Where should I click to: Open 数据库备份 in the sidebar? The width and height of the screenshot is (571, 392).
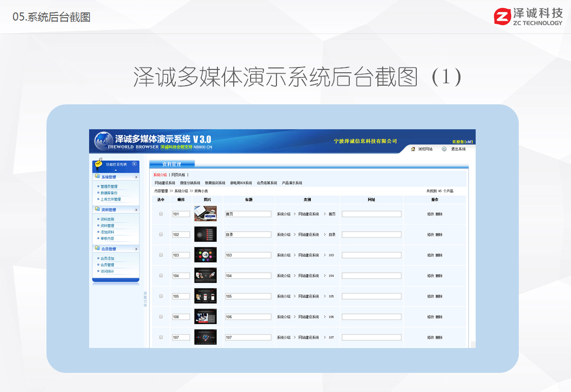(109, 193)
